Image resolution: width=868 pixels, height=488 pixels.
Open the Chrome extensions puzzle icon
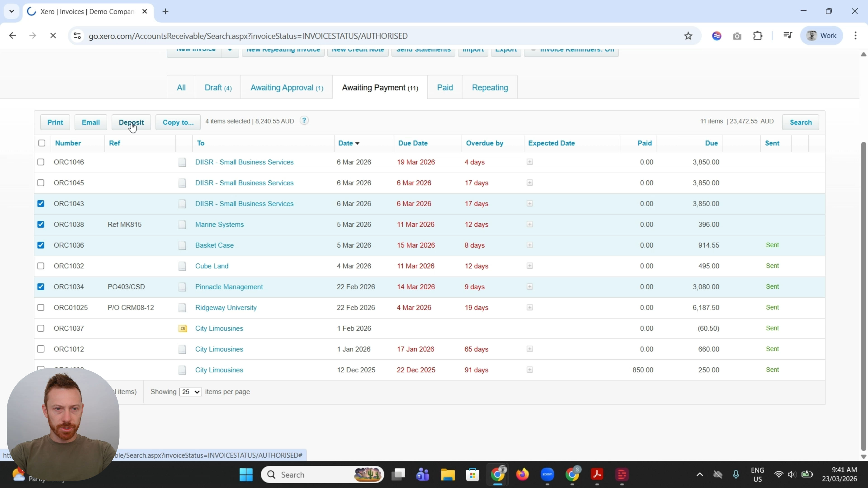click(758, 35)
